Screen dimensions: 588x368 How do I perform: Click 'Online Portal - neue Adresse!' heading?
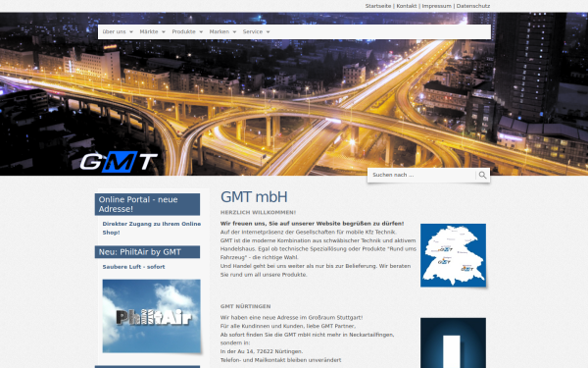pos(147,204)
